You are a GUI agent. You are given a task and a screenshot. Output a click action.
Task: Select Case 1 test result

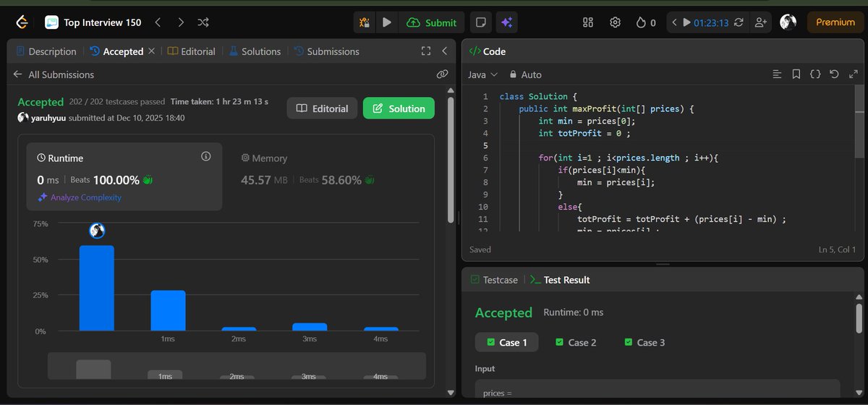(506, 342)
